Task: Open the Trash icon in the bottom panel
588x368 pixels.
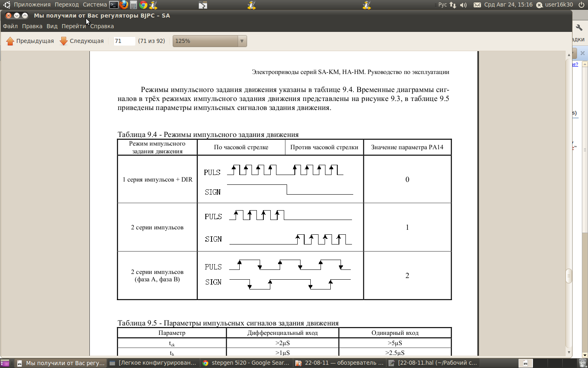Action: [x=583, y=363]
